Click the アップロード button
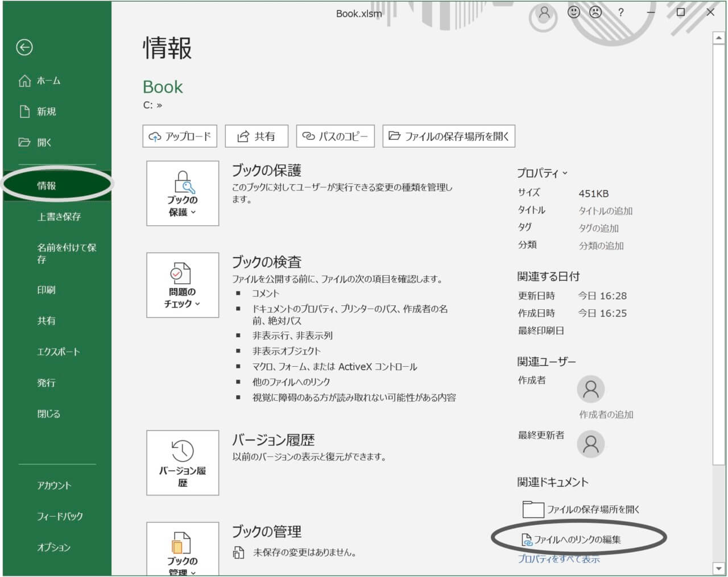This screenshot has width=728, height=577. click(180, 136)
